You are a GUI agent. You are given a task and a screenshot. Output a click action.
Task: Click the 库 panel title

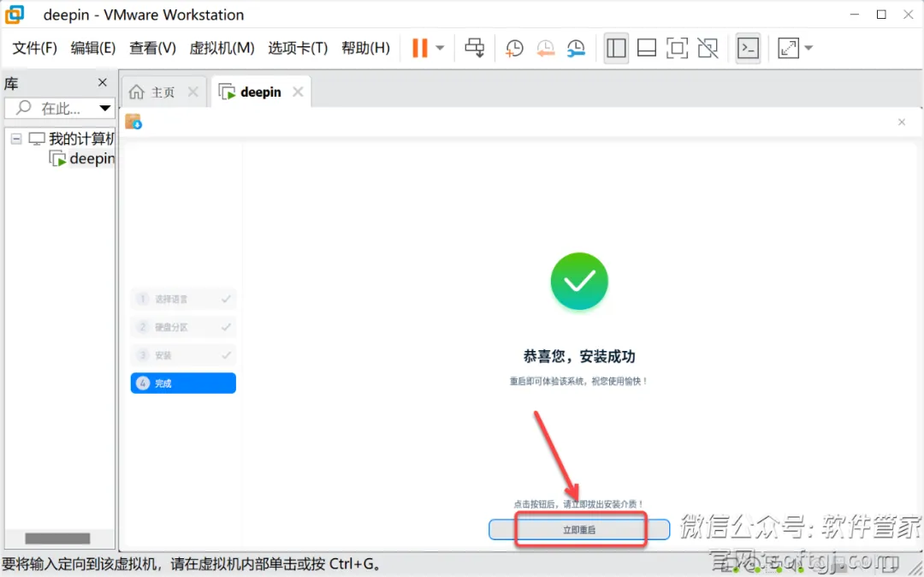(11, 84)
